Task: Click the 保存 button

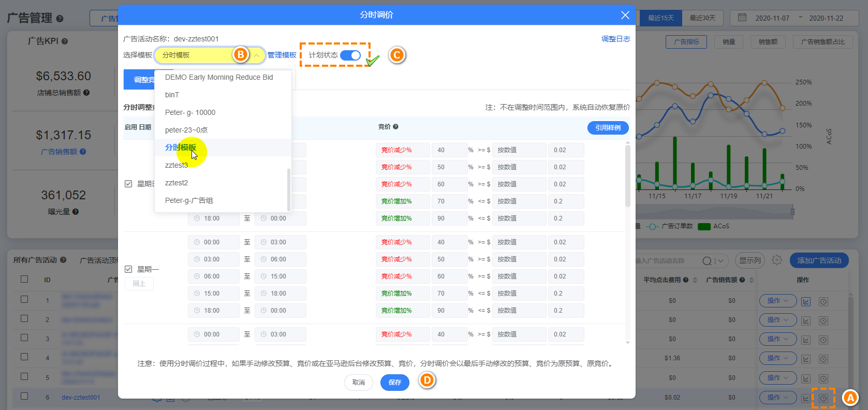Action: click(395, 383)
